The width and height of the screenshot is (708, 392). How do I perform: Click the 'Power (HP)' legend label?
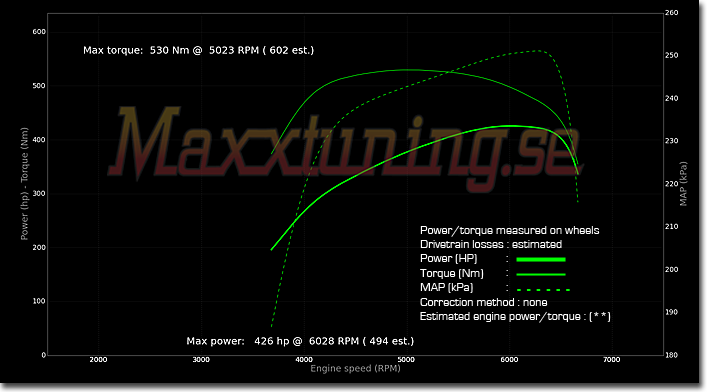click(x=448, y=259)
